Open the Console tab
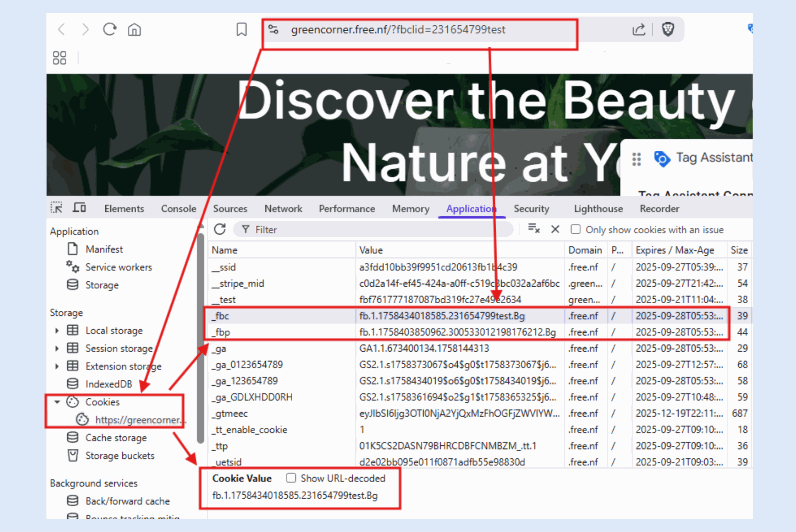This screenshot has height=532, width=796. pos(178,209)
